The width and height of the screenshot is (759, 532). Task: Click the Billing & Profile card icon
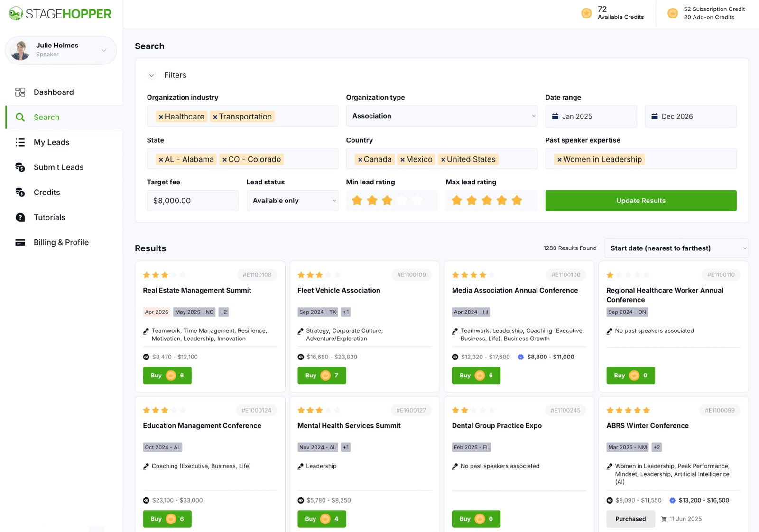[x=20, y=242]
